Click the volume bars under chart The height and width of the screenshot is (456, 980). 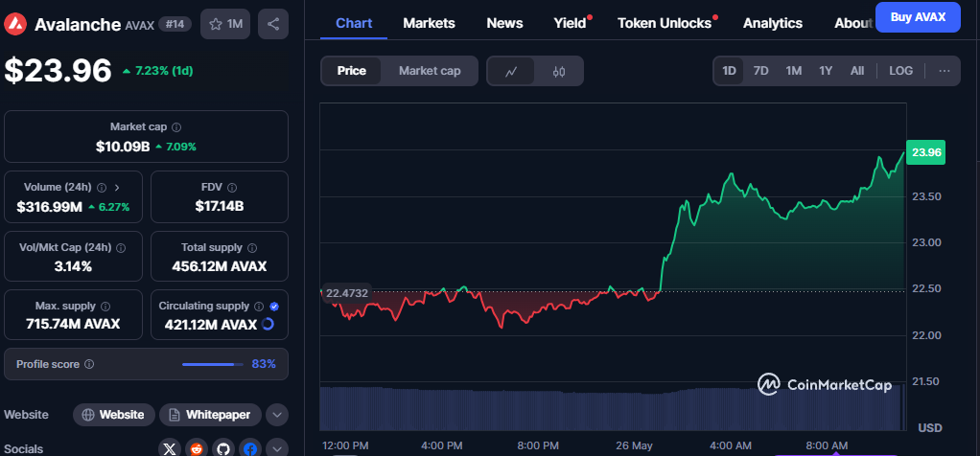[613, 408]
